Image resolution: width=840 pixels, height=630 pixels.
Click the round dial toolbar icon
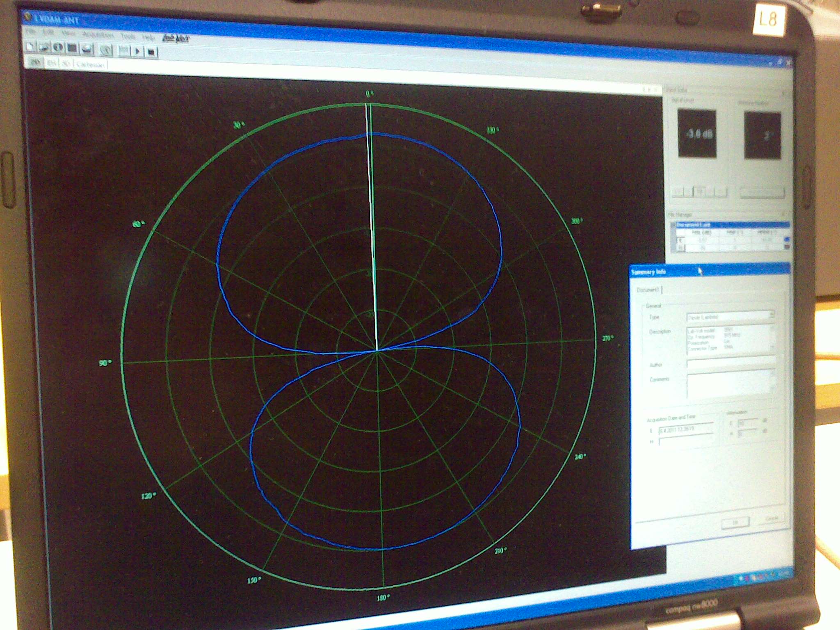[105, 50]
